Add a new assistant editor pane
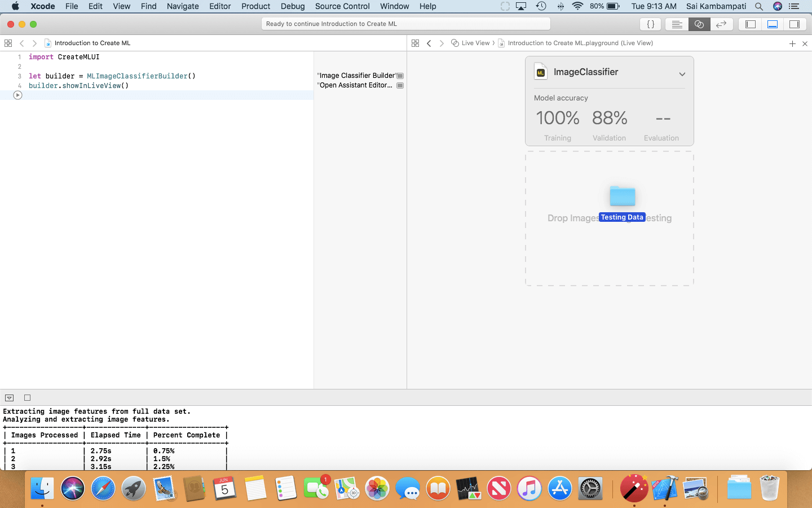 [792, 43]
